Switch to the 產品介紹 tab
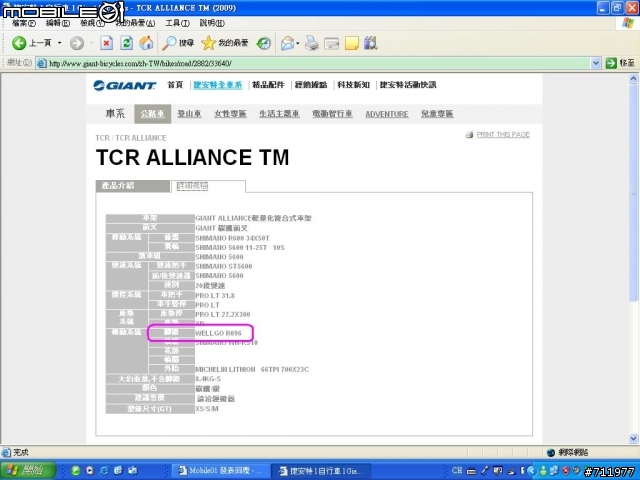The width and height of the screenshot is (640, 480). point(132,186)
